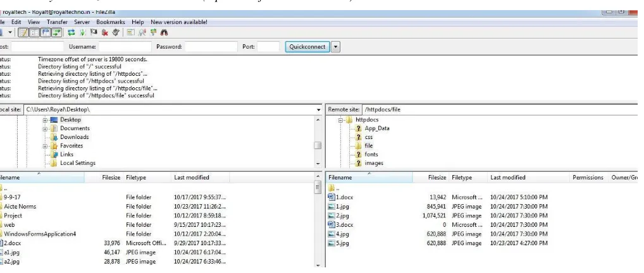Sort remote files by Filetype column
Viewport: 644px width, 273px height.
click(x=468, y=178)
